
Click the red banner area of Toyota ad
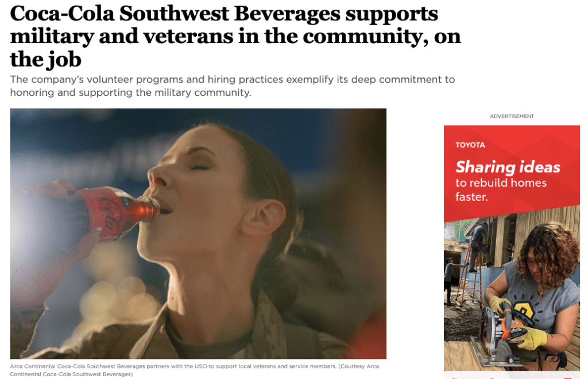512,172
